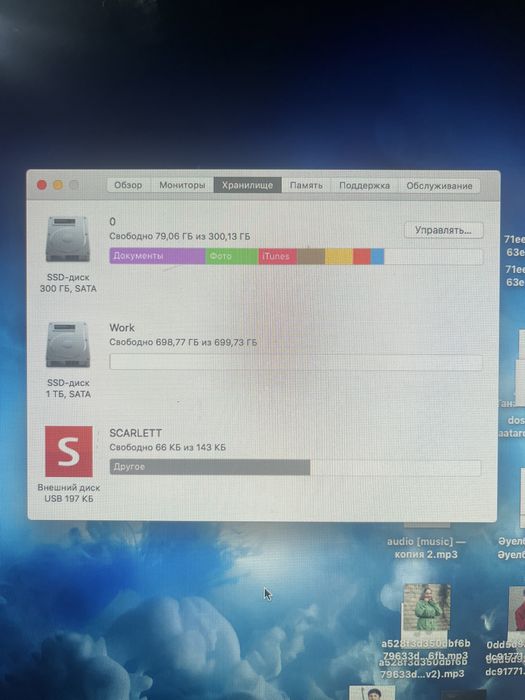Click the SSD-диск 300 ГБ, SATA label
The width and height of the screenshot is (525, 700).
point(68,283)
